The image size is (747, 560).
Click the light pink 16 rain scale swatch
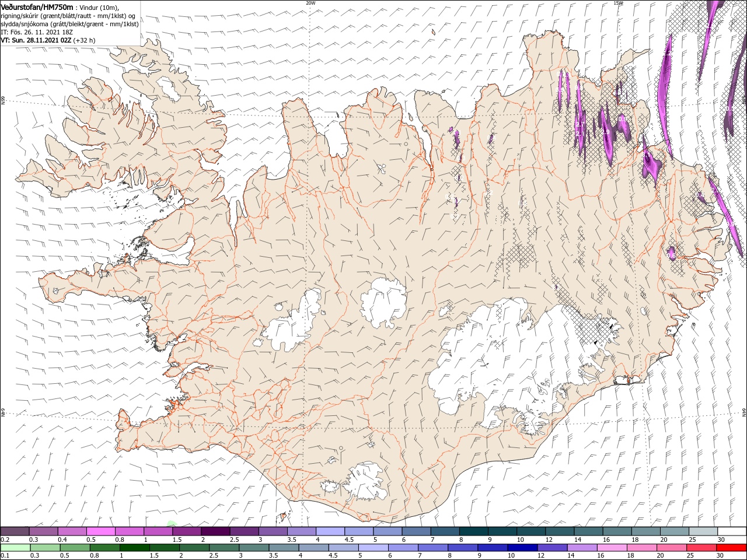(612, 548)
